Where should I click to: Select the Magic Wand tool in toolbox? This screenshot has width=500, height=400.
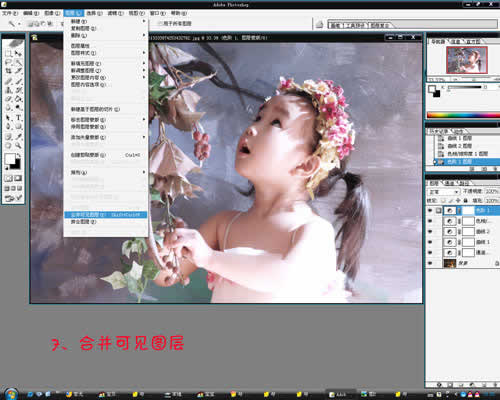coord(18,62)
